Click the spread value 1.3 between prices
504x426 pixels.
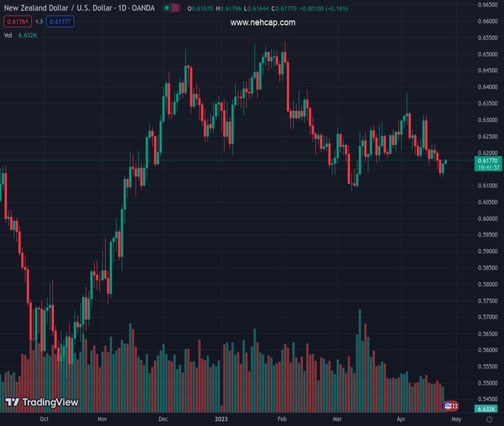point(39,21)
